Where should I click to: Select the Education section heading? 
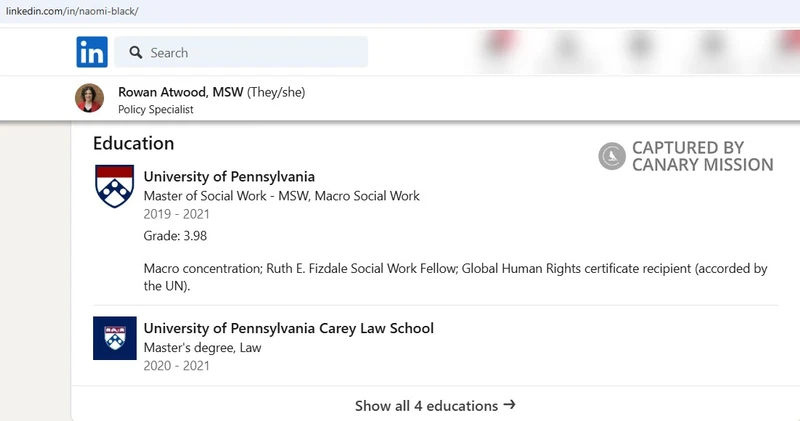133,143
